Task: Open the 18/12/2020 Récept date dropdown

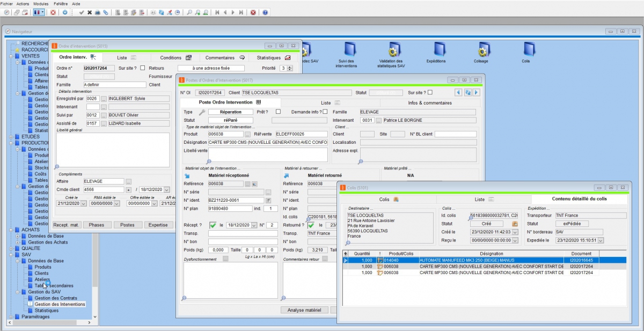Action: tap(254, 225)
